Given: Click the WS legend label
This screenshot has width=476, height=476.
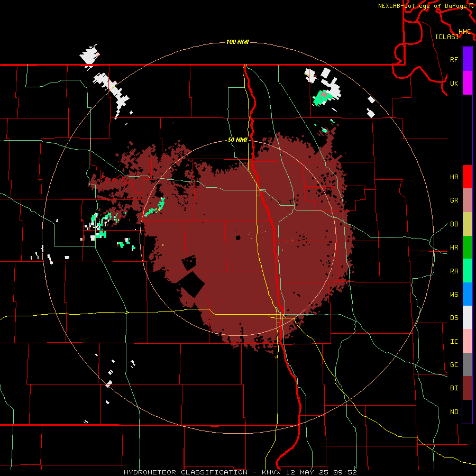Looking at the screenshot, I should click(454, 294).
